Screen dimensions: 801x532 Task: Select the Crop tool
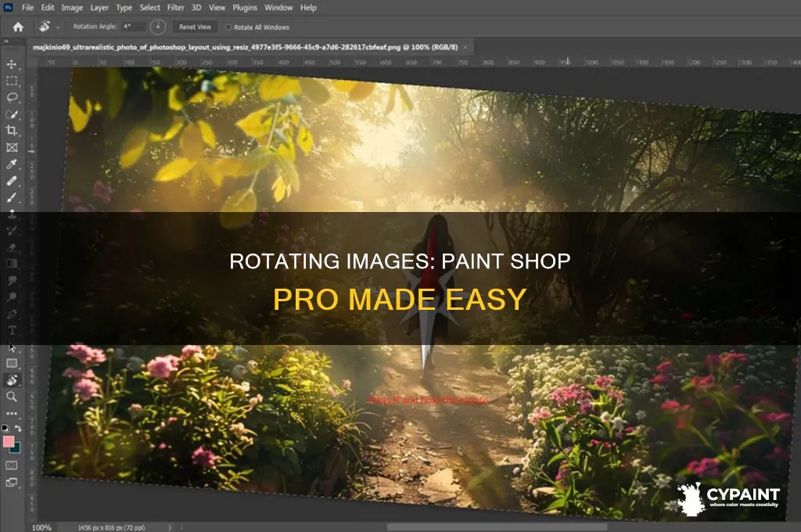[11, 131]
